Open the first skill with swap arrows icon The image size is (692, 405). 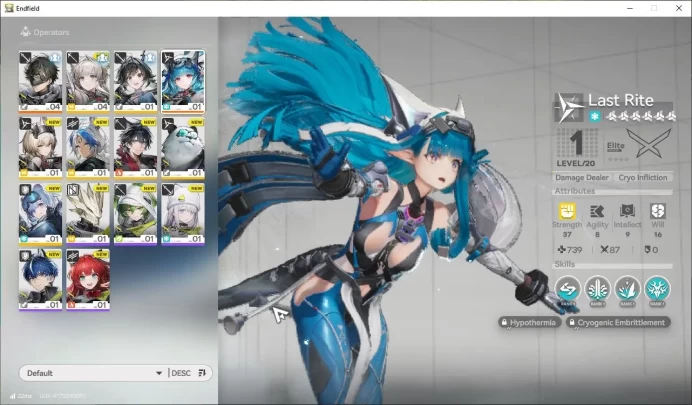tap(568, 289)
